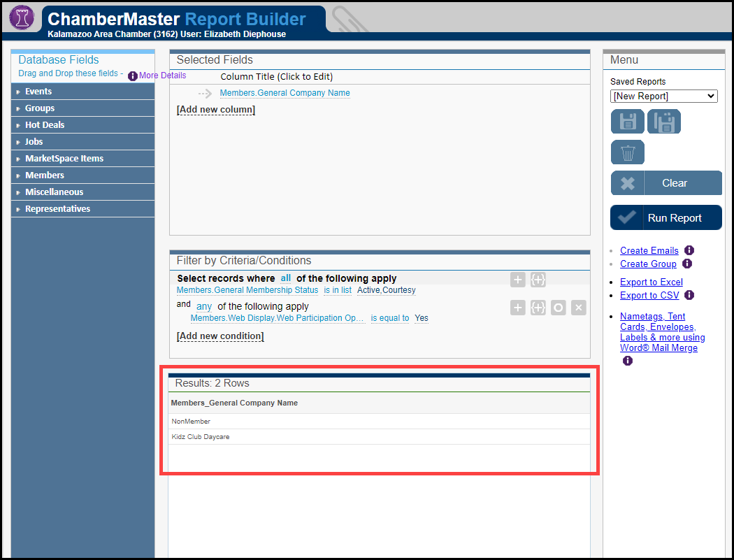Click the info icon beside Create Emails
This screenshot has height=560, width=734.
689,250
